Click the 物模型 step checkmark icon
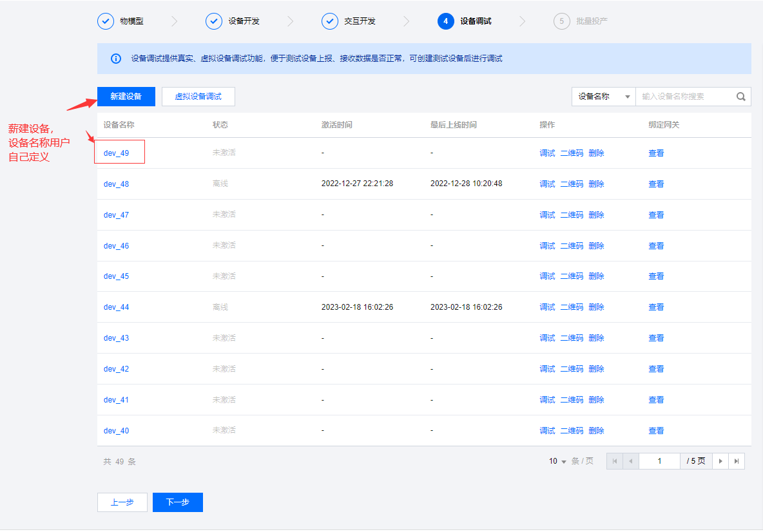The width and height of the screenshot is (763, 532). pyautogui.click(x=105, y=21)
